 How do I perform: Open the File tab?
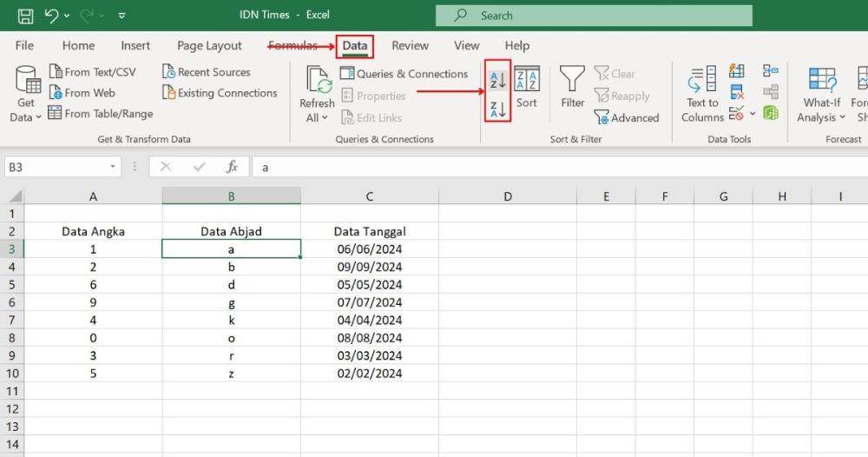(24, 45)
